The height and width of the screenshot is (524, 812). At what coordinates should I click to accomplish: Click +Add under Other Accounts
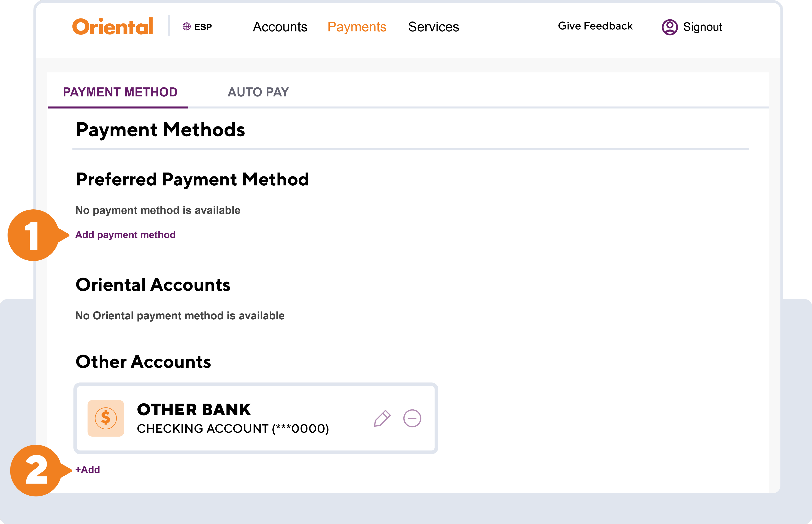tap(88, 469)
